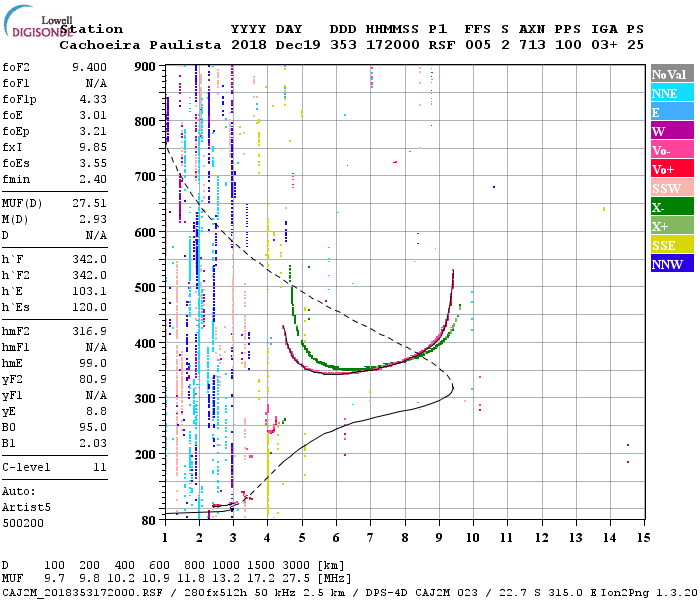Click the fxI value 9.85
The height and width of the screenshot is (600, 700).
[x=93, y=148]
